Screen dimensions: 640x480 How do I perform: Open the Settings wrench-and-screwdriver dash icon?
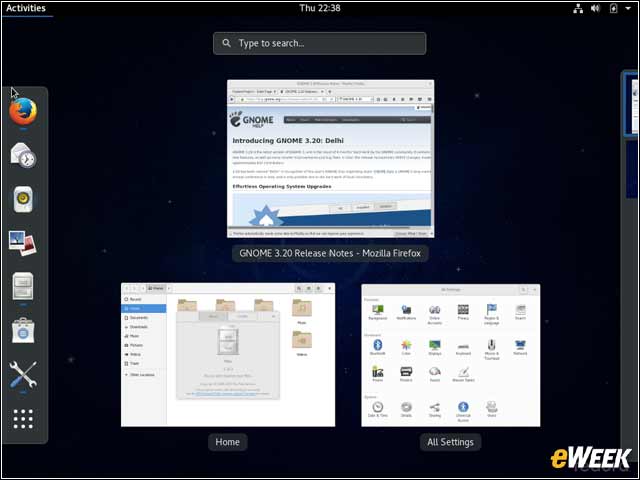click(23, 374)
